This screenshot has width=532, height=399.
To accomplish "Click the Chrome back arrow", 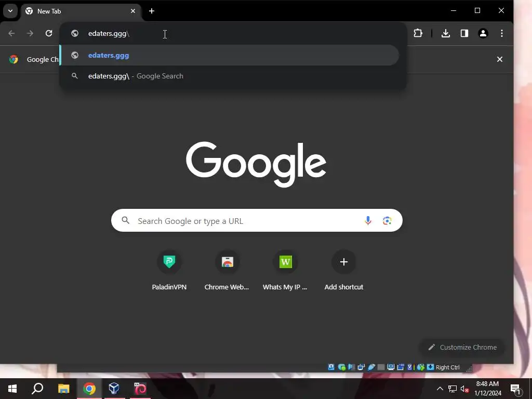I will [11, 33].
